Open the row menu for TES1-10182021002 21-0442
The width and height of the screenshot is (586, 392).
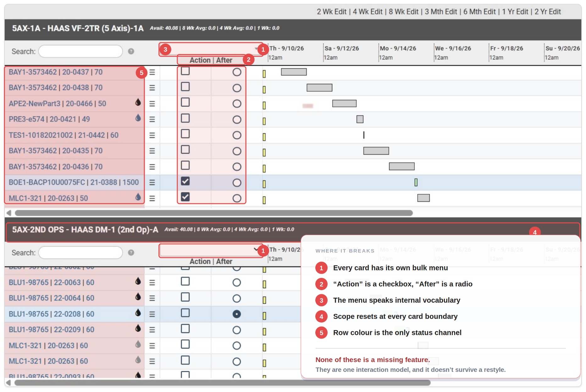[x=152, y=135]
